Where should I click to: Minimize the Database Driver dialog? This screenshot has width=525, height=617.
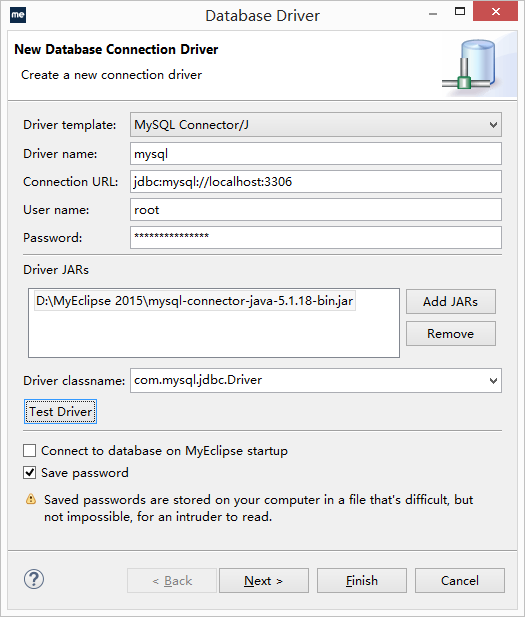pos(433,14)
